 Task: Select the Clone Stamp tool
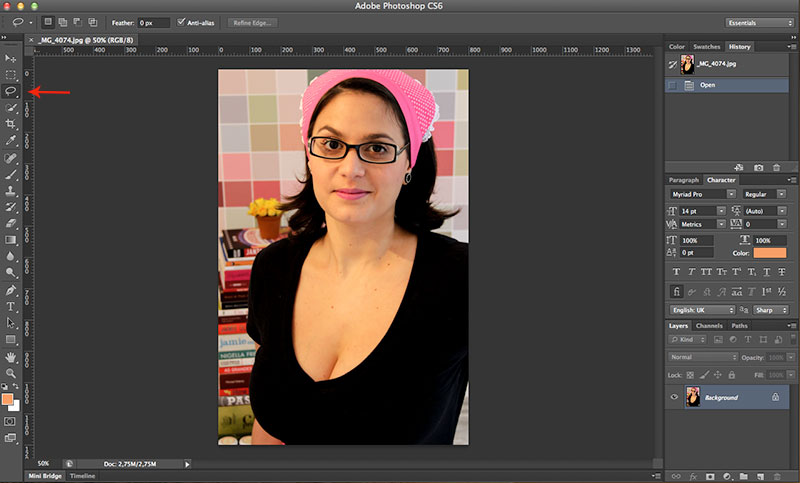(11, 190)
